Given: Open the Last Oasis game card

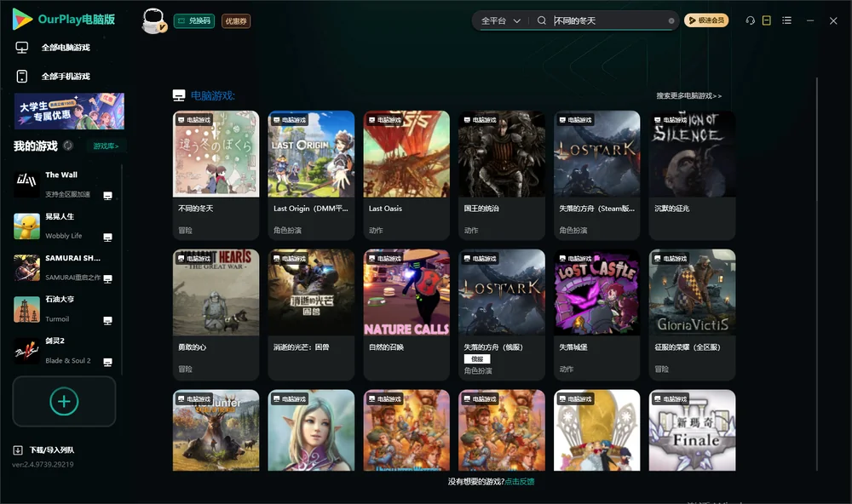Looking at the screenshot, I should point(406,175).
